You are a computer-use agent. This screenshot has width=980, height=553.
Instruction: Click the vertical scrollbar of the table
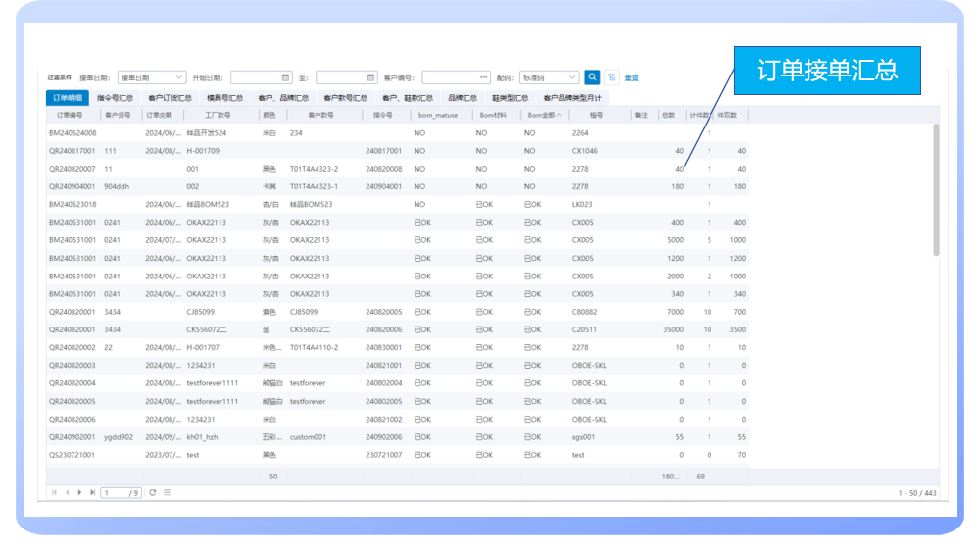[x=935, y=186]
